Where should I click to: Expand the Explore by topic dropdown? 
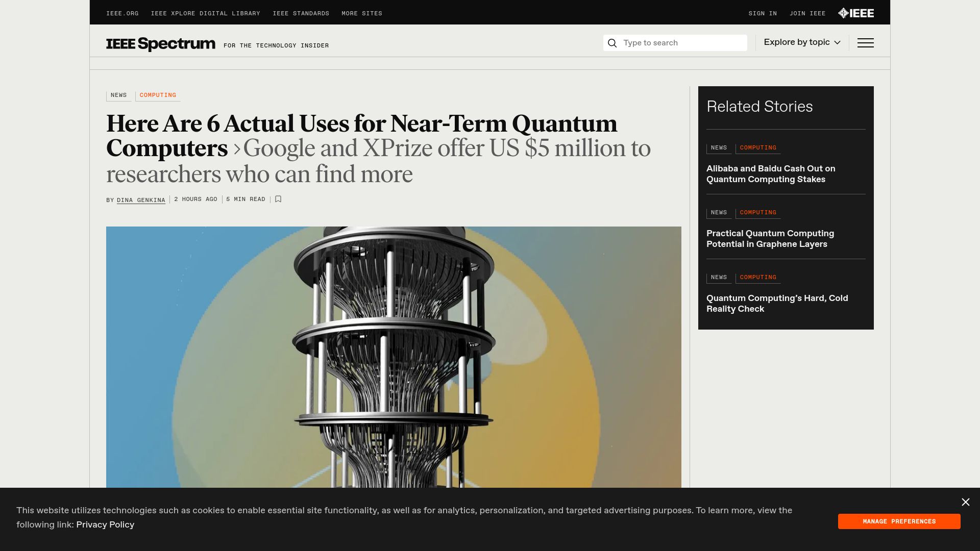(x=802, y=42)
